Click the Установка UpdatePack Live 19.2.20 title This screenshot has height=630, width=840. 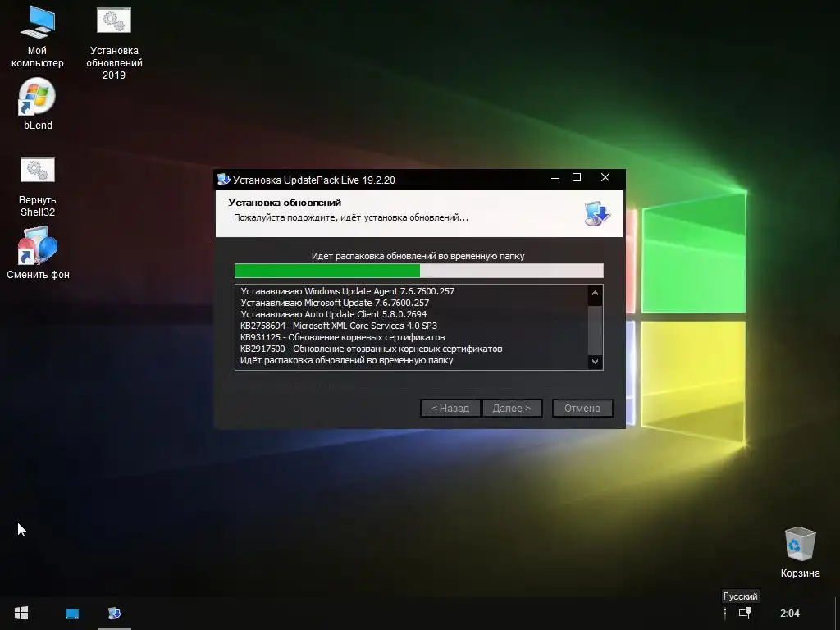tap(314, 180)
